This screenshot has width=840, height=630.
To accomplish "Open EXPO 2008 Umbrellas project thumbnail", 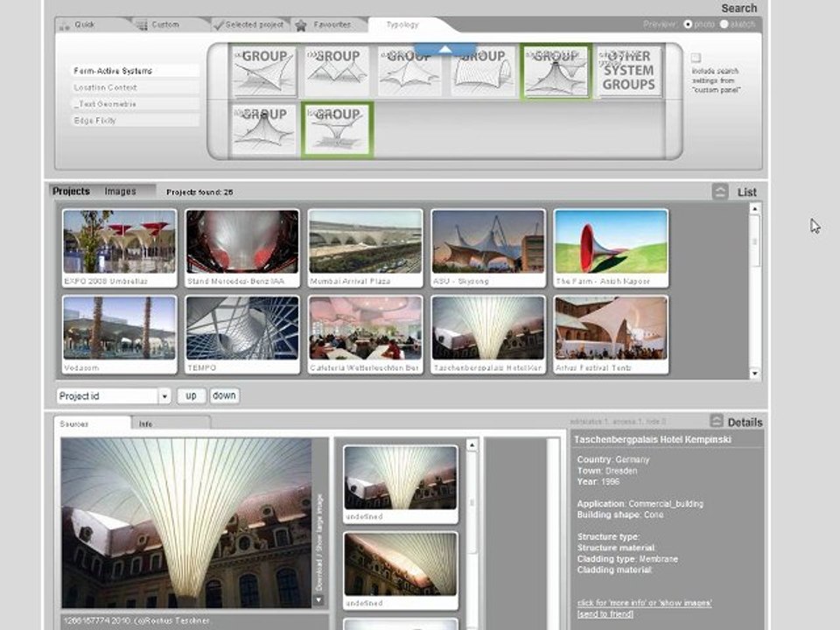I will 120,248.
